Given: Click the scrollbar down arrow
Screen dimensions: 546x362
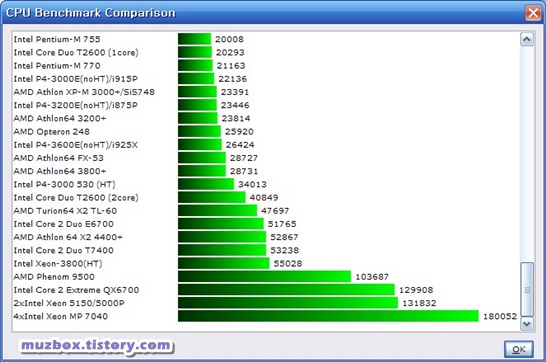Looking at the screenshot, I should tap(526, 324).
